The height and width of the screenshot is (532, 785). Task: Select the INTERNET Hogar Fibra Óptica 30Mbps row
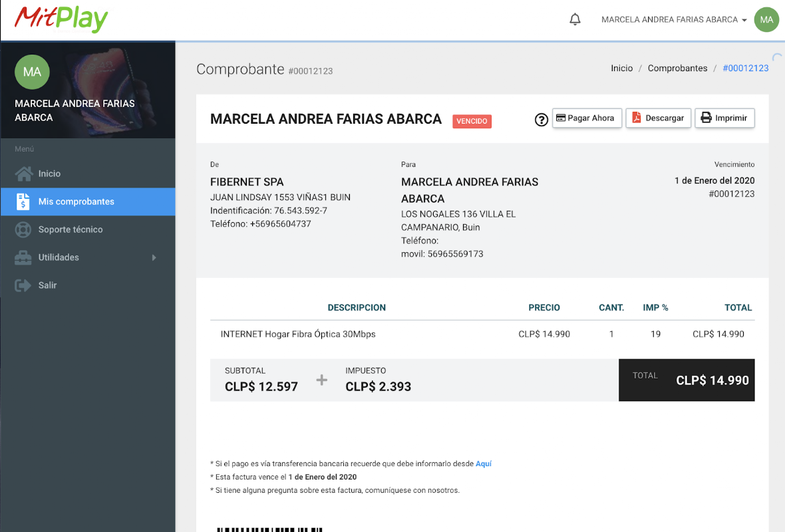(482, 334)
